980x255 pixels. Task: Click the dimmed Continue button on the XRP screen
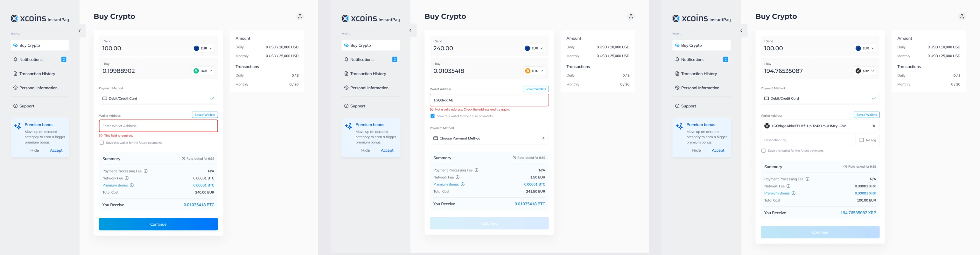[x=820, y=232]
